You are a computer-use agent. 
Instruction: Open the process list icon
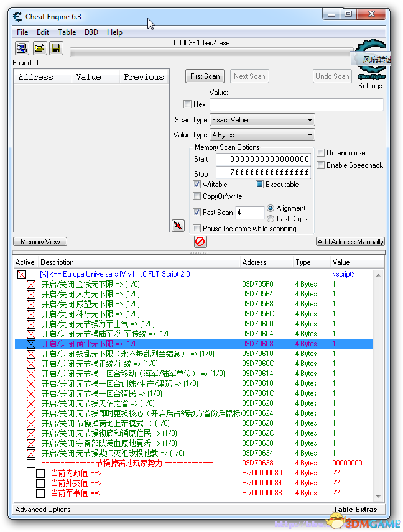(22, 48)
